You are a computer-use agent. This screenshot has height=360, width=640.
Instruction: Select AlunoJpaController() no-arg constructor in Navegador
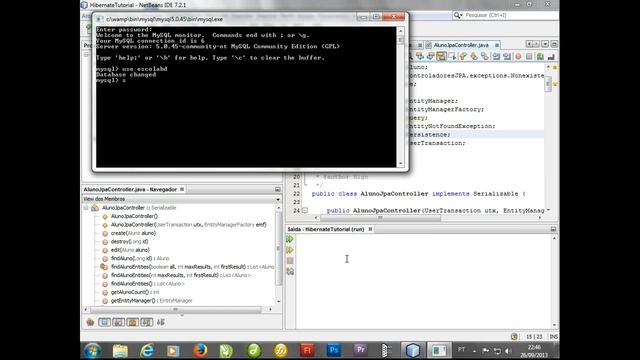[x=134, y=216]
